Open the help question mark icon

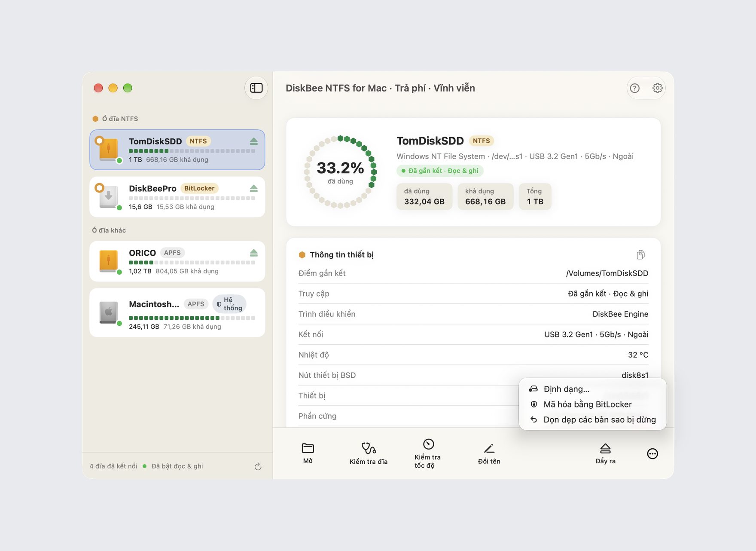pos(634,88)
